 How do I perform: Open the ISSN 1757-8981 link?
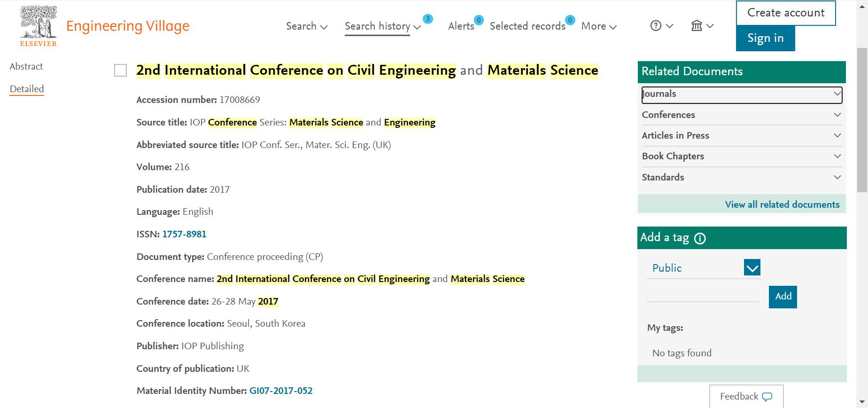click(x=184, y=234)
